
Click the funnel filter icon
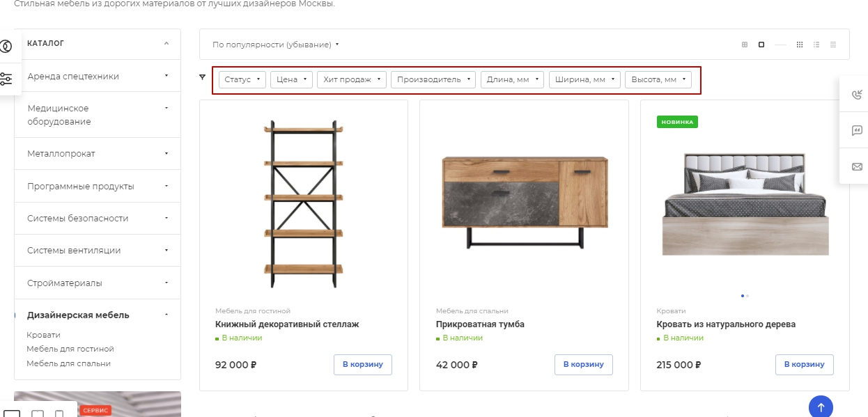click(203, 77)
